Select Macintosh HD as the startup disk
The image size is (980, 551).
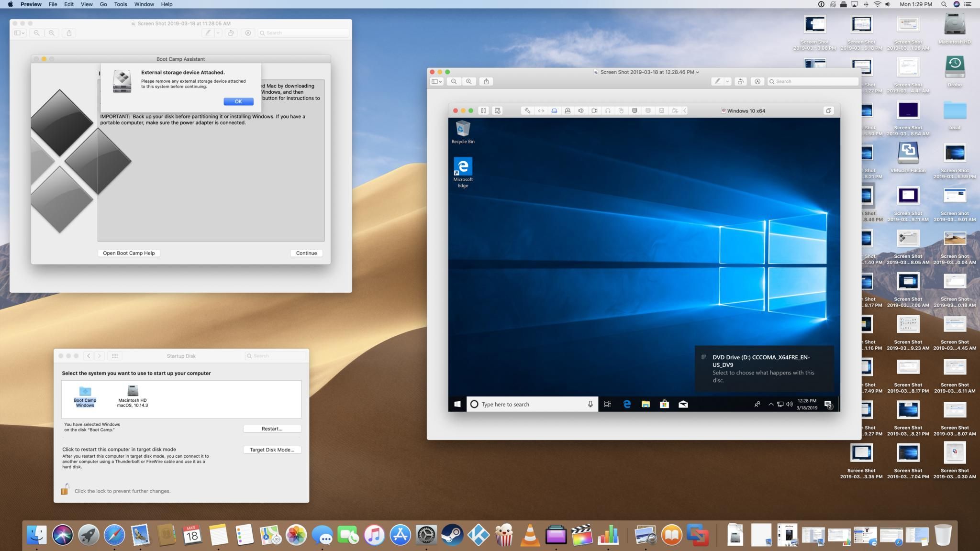pyautogui.click(x=133, y=396)
